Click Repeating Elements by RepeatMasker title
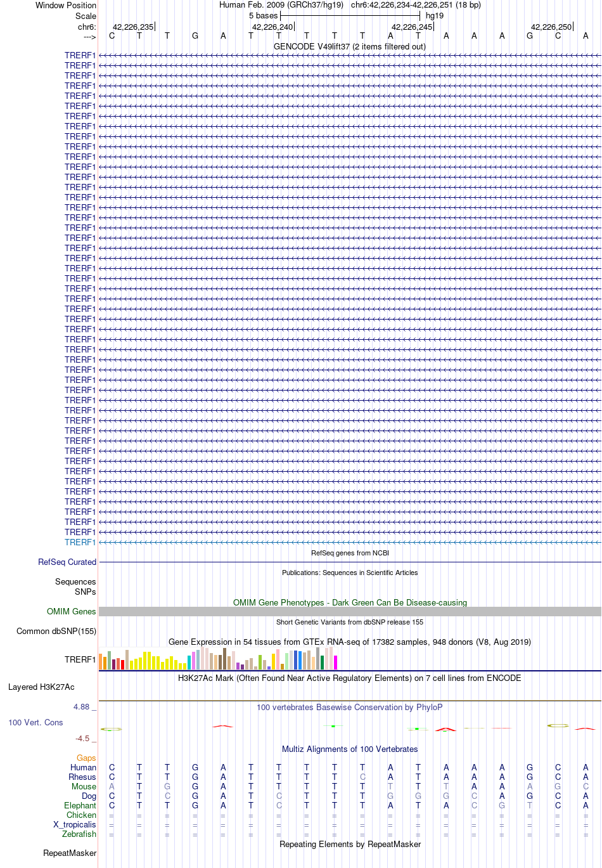The width and height of the screenshot is (602, 868). click(x=350, y=844)
